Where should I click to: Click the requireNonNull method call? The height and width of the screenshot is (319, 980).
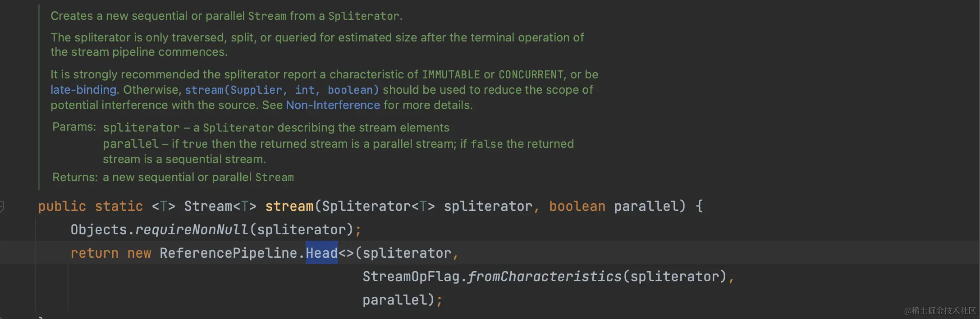[192, 229]
